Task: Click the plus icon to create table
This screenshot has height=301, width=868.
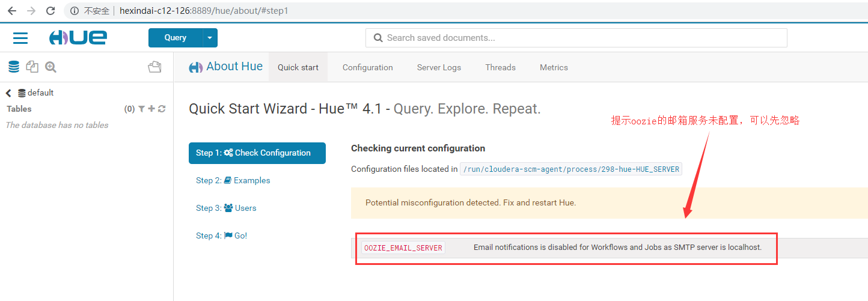Action: click(151, 109)
